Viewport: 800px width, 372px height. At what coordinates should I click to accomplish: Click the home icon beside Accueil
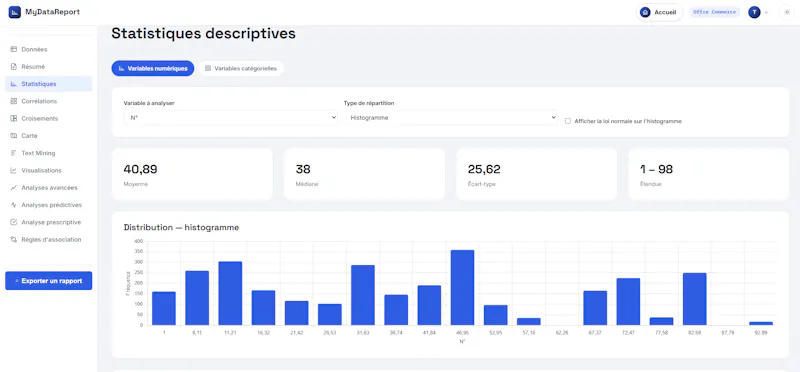[645, 12]
